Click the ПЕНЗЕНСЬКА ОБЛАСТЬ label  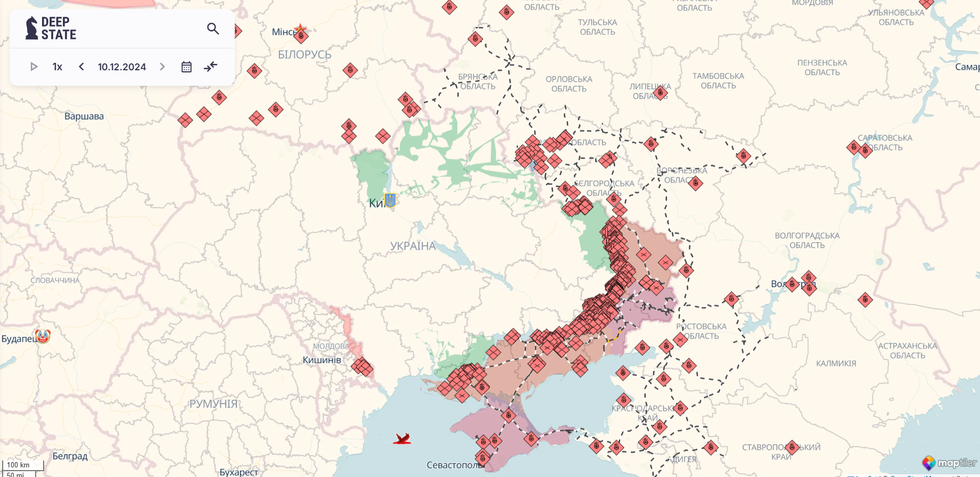point(822,68)
